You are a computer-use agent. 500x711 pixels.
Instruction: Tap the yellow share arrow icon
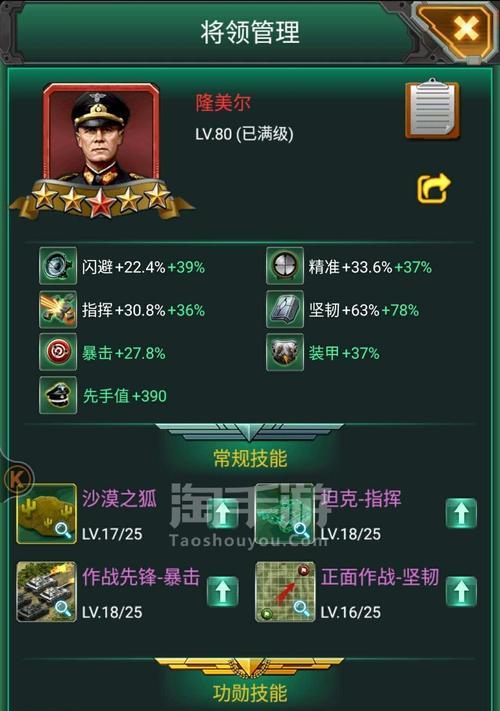433,188
